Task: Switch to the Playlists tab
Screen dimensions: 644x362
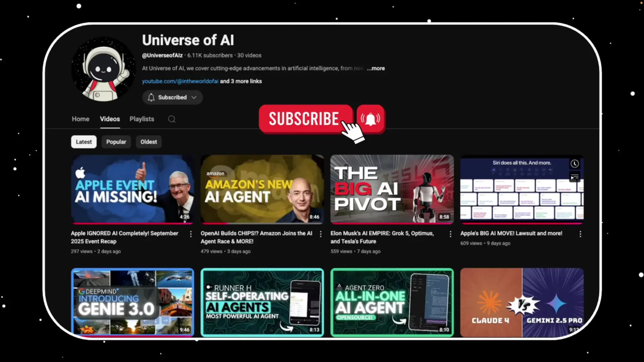Action: pos(142,119)
